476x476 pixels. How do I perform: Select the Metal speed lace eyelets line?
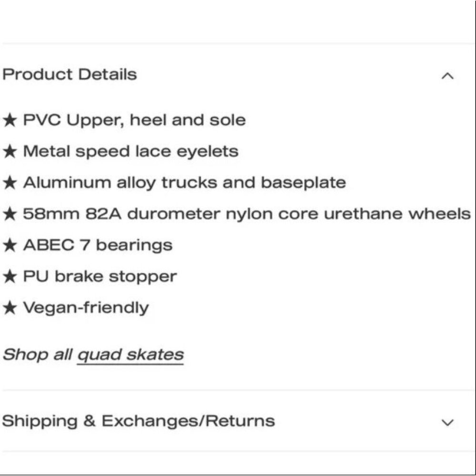pyautogui.click(x=130, y=151)
